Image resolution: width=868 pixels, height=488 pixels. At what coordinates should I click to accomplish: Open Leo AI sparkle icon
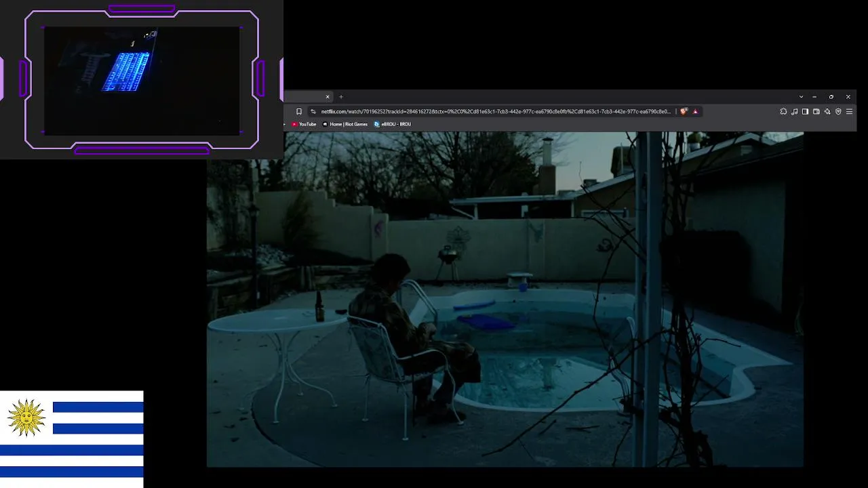(827, 111)
